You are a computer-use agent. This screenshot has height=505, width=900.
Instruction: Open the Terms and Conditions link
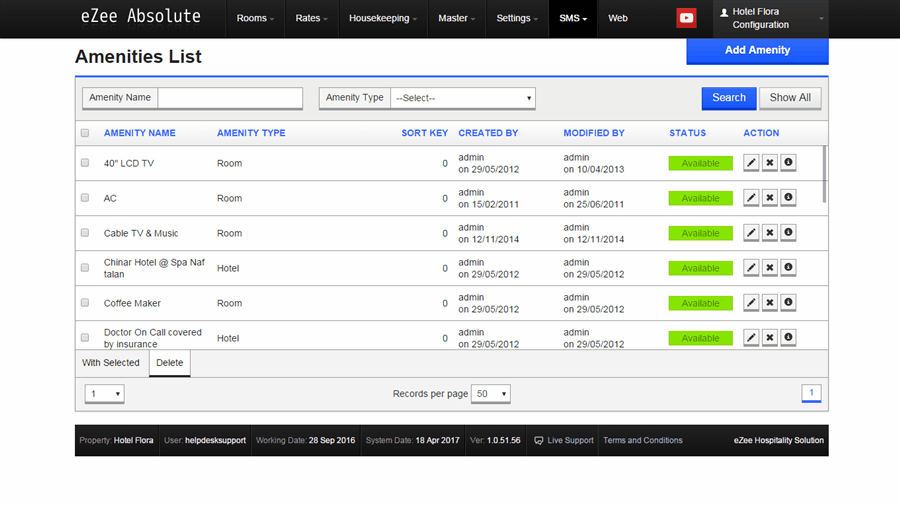point(642,441)
